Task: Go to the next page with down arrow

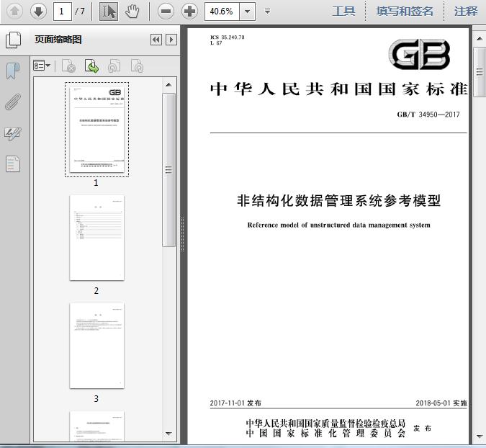Action: tap(38, 12)
